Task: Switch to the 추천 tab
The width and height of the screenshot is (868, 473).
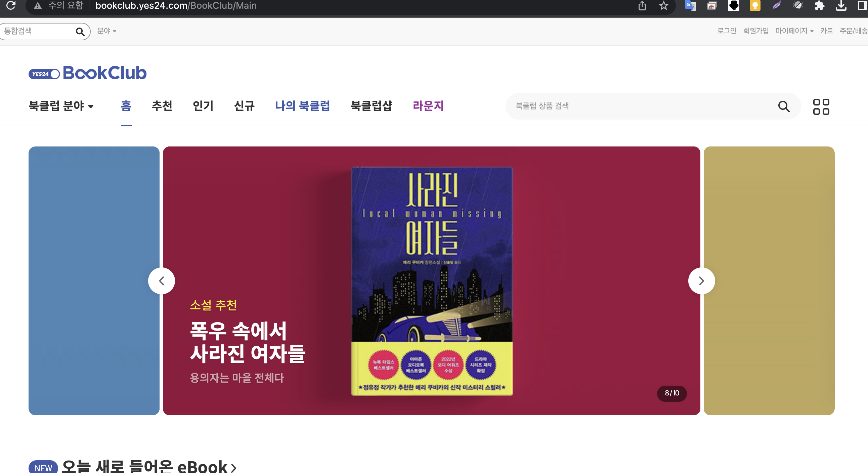Action: (x=162, y=106)
